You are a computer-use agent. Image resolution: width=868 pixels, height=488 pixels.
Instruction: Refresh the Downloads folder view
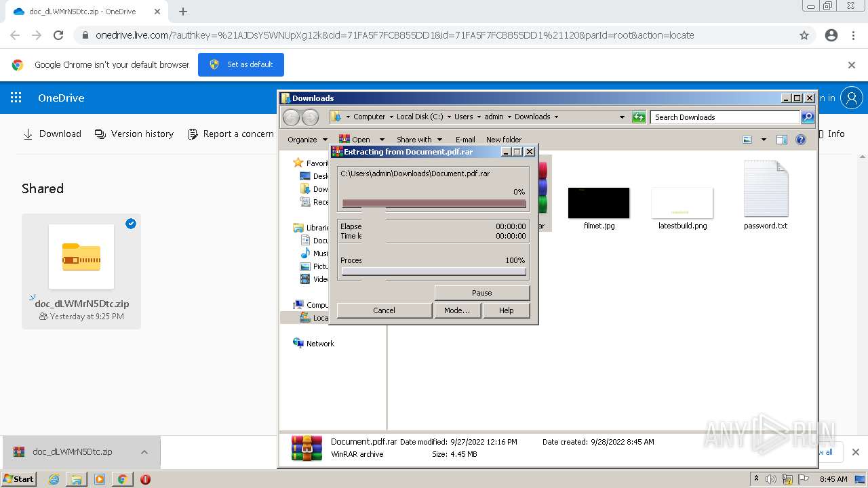tap(639, 117)
